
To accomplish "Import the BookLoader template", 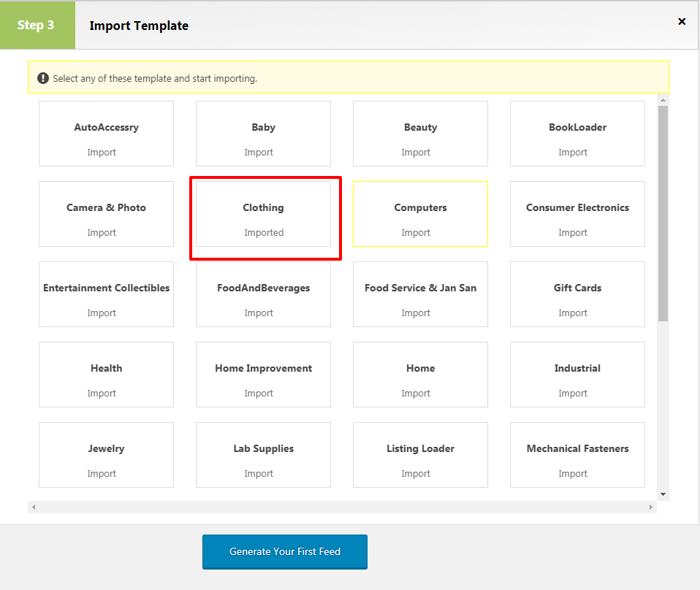I will pos(577,152).
